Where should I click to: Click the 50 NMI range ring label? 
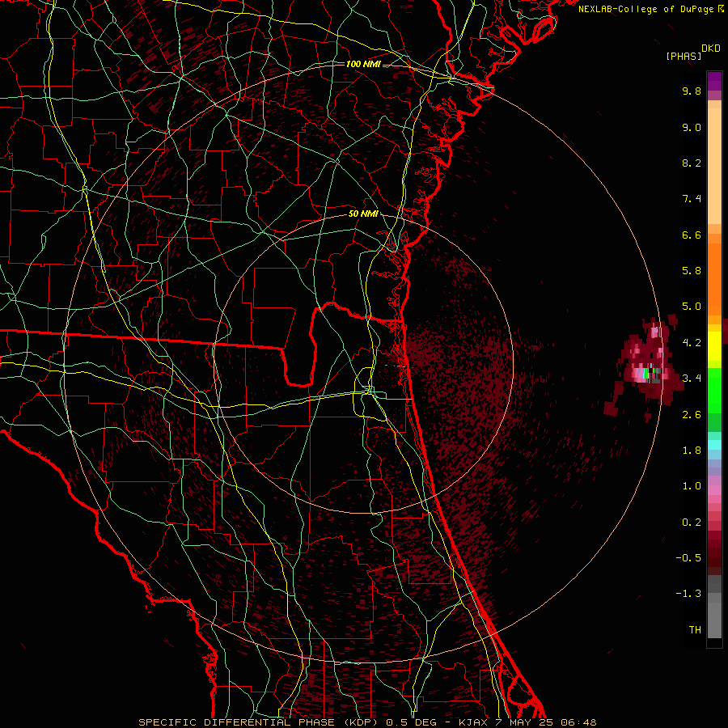click(x=363, y=214)
